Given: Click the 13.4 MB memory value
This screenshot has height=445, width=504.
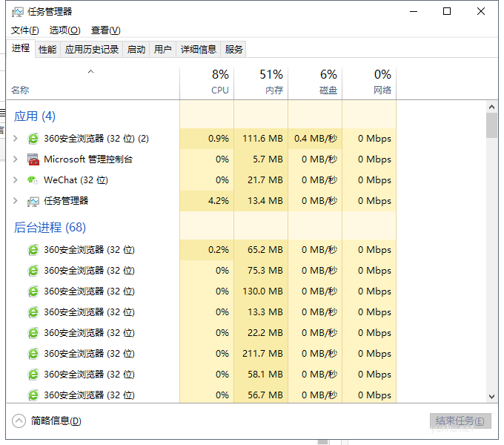Looking at the screenshot, I should click(265, 201).
